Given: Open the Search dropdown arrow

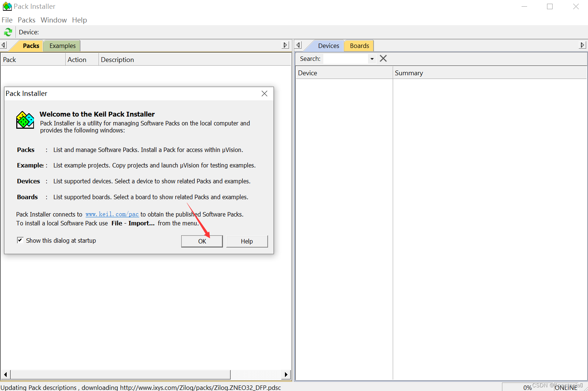Looking at the screenshot, I should (372, 59).
